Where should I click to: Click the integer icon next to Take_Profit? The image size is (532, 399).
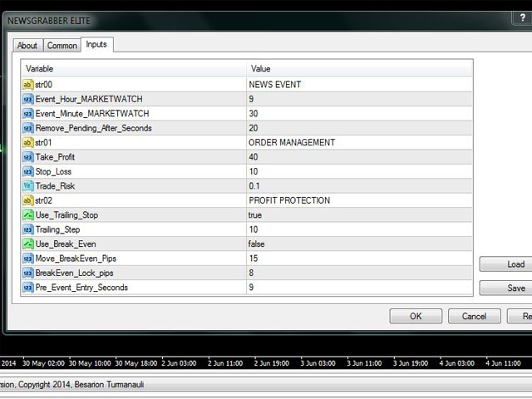click(27, 157)
